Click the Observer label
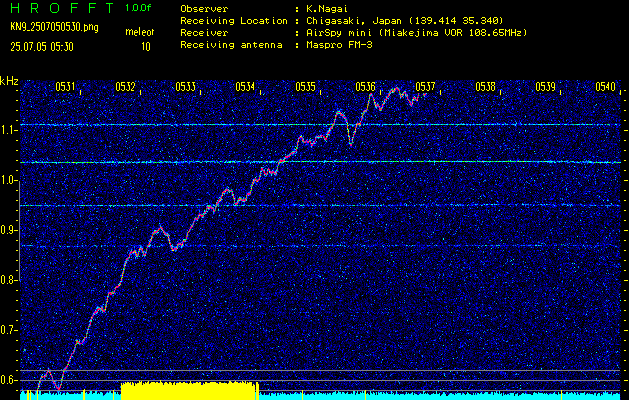The width and height of the screenshot is (629, 400). (x=204, y=9)
